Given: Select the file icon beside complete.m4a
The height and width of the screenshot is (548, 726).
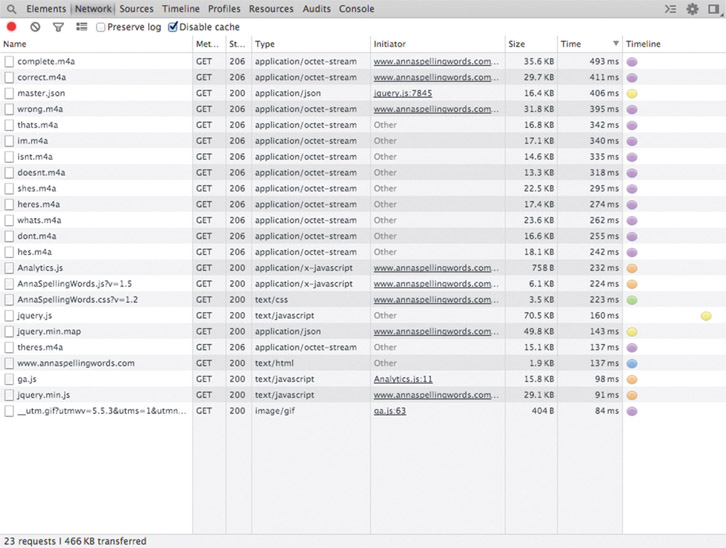Looking at the screenshot, I should tap(9, 62).
